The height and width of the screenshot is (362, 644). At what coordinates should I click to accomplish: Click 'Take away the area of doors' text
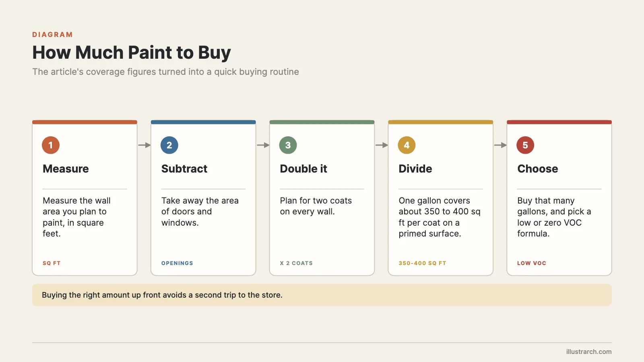click(x=200, y=212)
